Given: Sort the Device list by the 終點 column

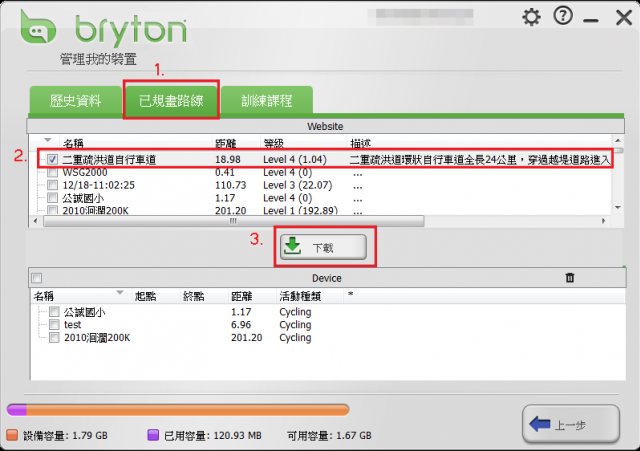Looking at the screenshot, I should click(194, 296).
